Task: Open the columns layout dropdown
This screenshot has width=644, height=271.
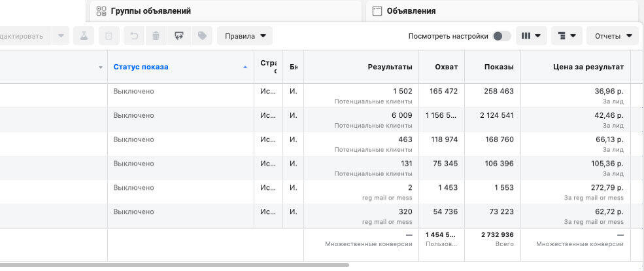Action: (531, 36)
